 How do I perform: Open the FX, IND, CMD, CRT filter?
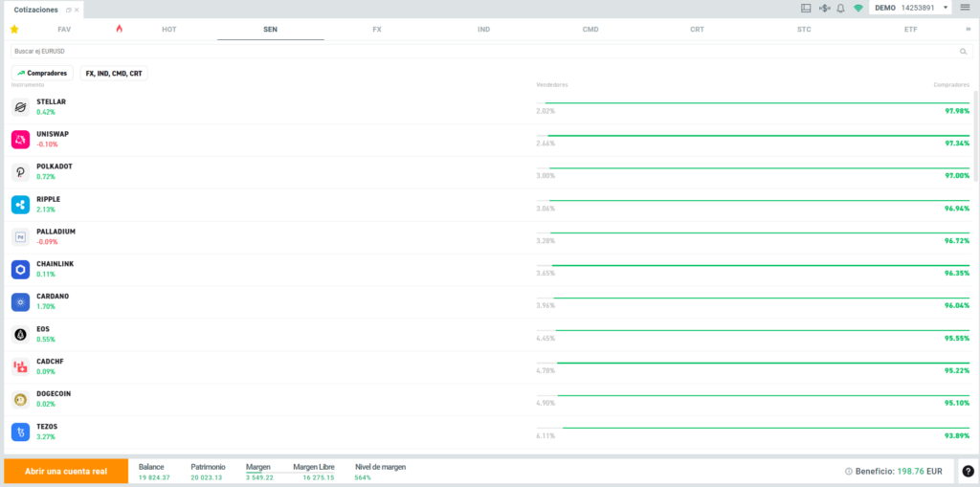coord(114,73)
